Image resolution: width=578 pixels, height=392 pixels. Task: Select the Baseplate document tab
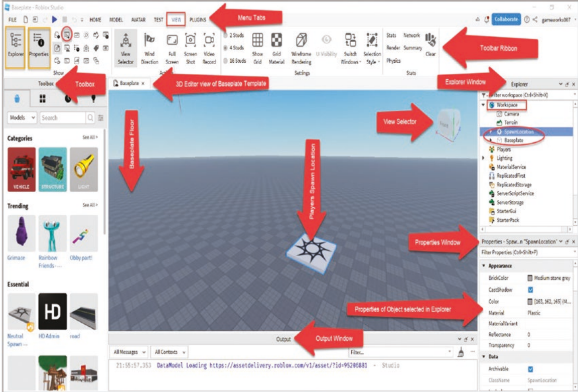coord(129,83)
